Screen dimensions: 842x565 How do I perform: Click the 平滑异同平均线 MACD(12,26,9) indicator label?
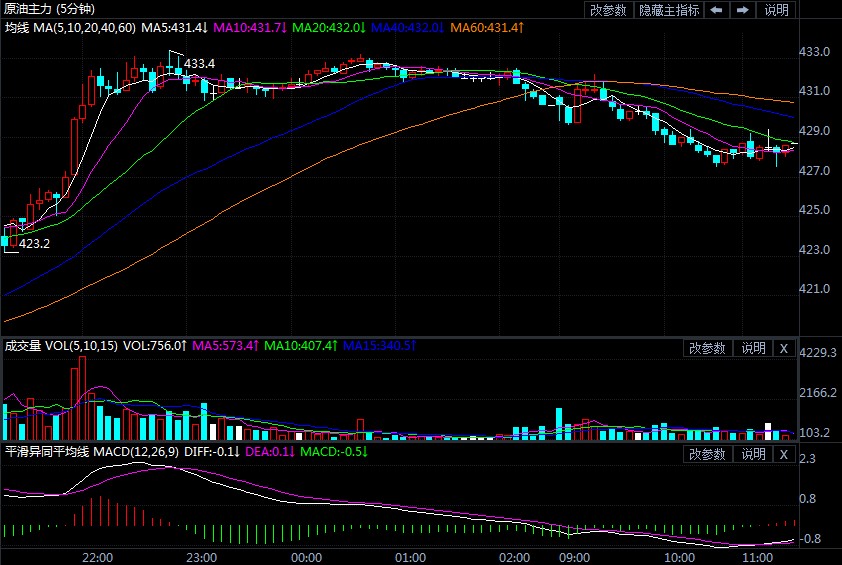[92, 452]
